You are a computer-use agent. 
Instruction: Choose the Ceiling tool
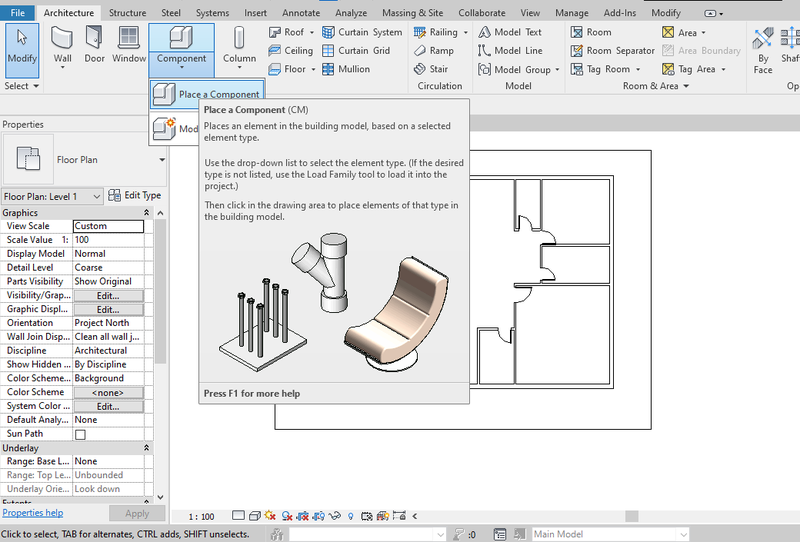click(291, 51)
